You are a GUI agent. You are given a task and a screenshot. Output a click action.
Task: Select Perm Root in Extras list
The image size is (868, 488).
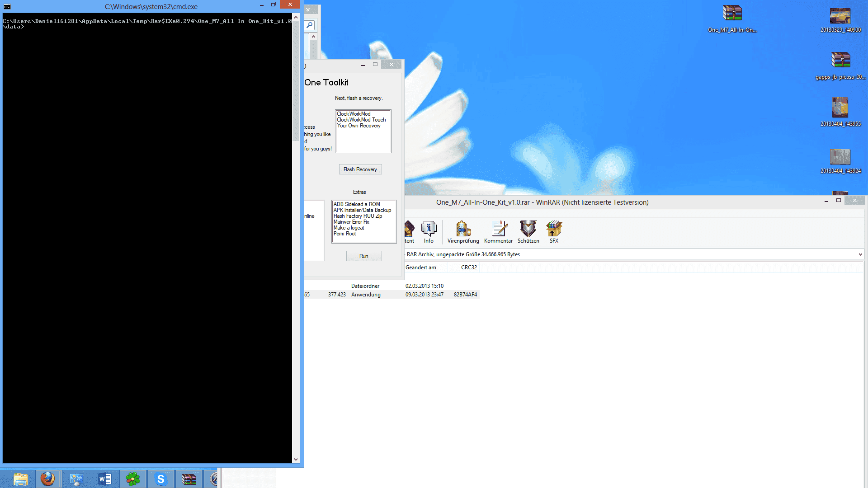[x=344, y=234]
